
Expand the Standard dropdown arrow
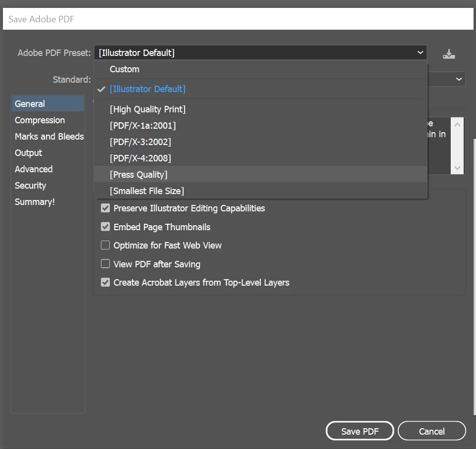(x=459, y=79)
